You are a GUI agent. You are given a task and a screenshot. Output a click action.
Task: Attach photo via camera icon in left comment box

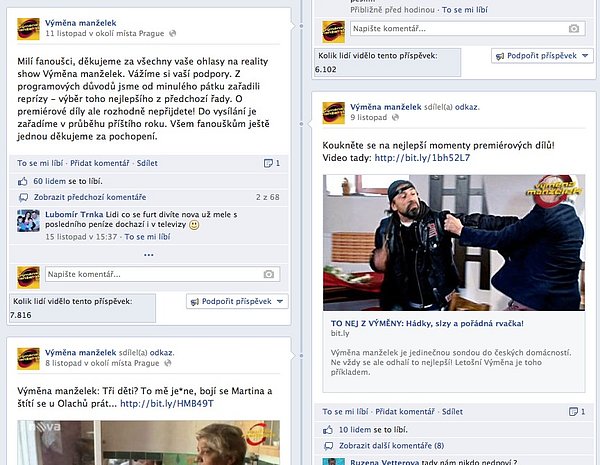tap(269, 274)
